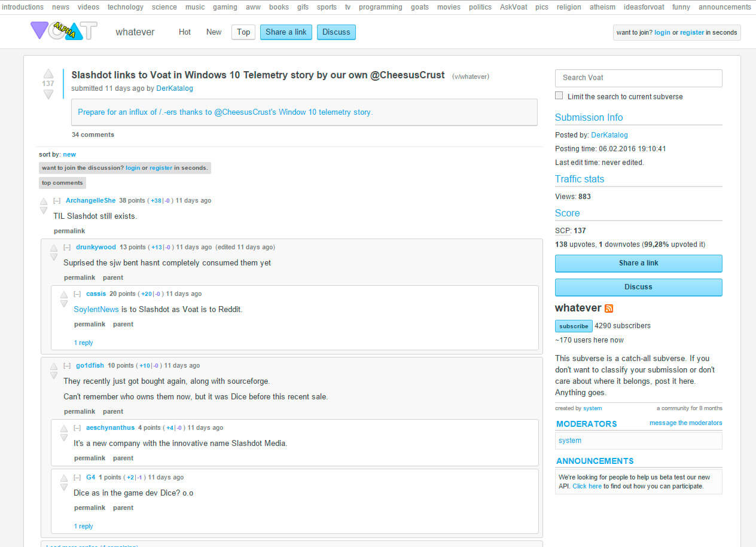Open ArchangelleShe's user profile
The image size is (756, 547).
tap(90, 201)
